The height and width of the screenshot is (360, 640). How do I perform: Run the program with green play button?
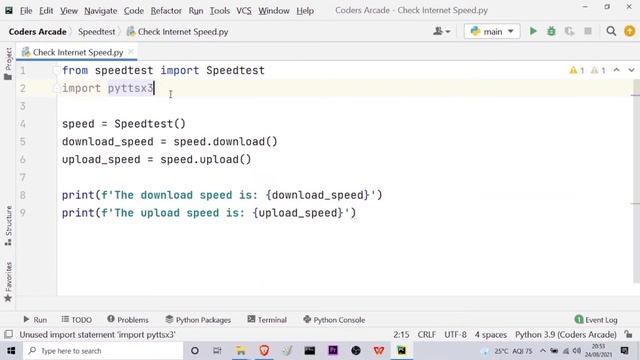533,31
